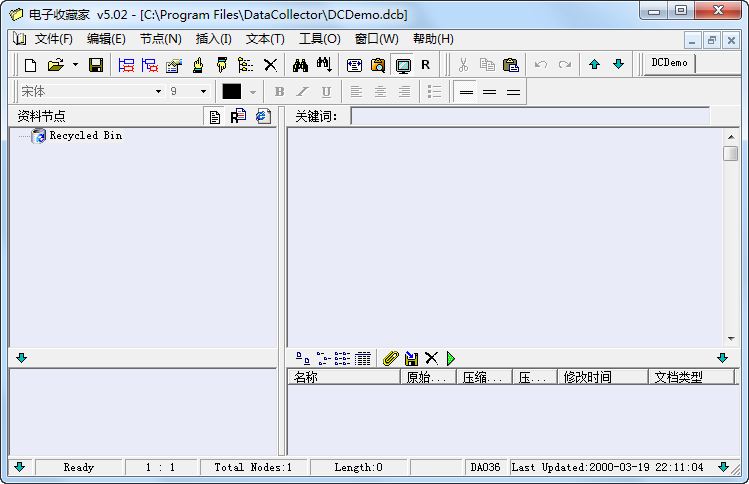
Task: Switch attachments to detail table view
Action: pyautogui.click(x=363, y=358)
